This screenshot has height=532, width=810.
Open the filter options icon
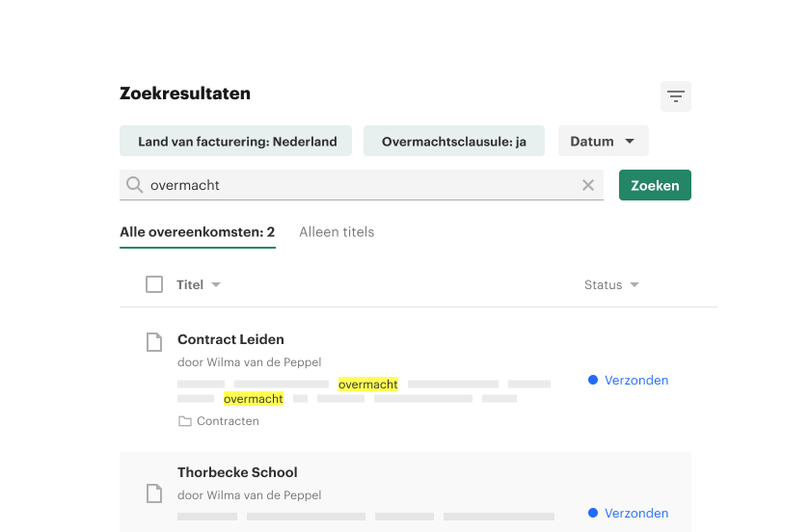point(675,96)
